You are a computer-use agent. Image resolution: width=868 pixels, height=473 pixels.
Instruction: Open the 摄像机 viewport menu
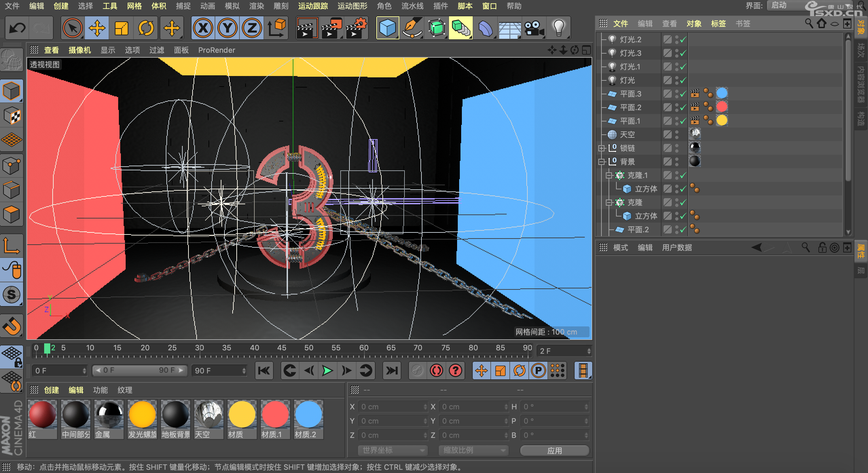[80, 50]
